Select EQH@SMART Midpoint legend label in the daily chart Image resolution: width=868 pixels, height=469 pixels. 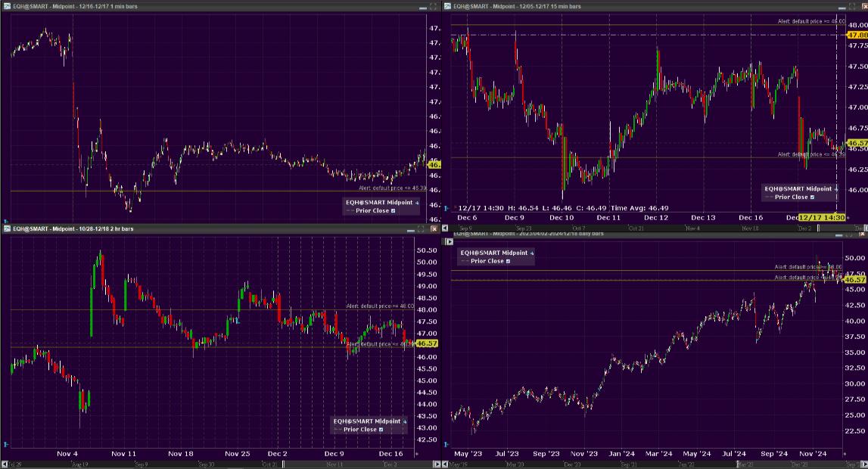pos(494,253)
